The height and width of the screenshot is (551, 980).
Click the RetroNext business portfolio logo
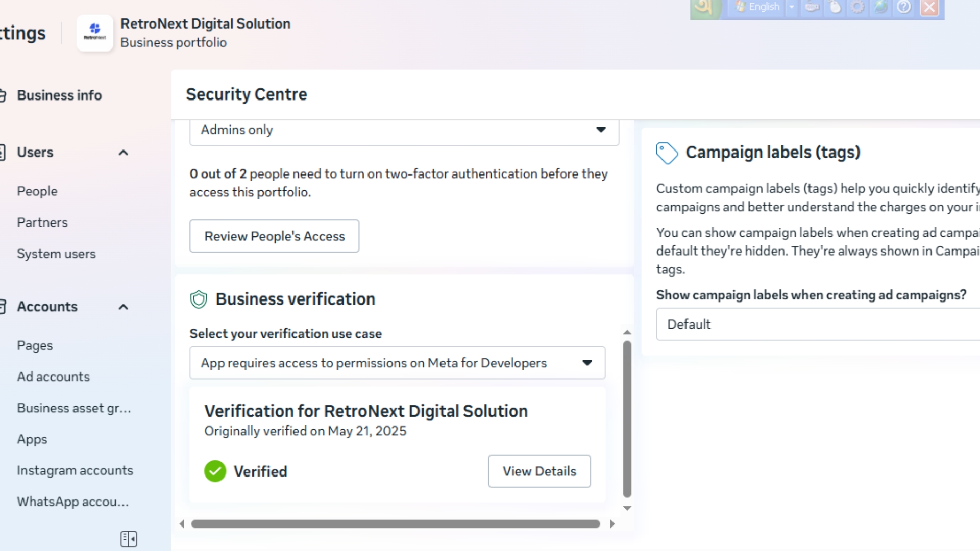(95, 33)
